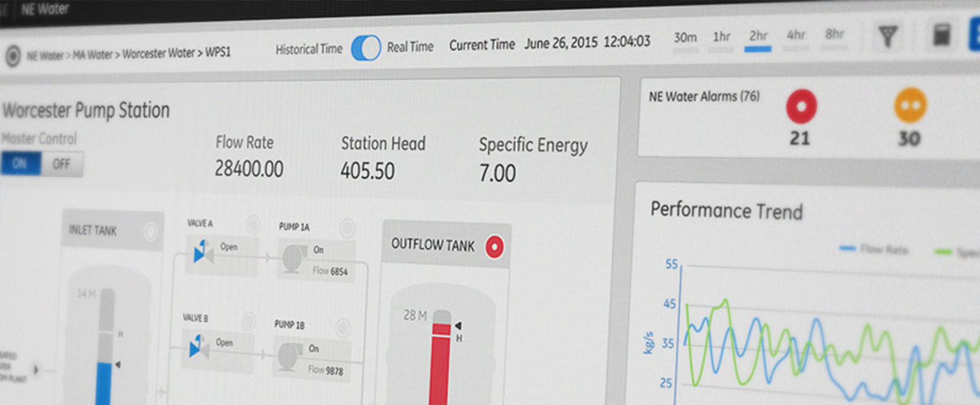The height and width of the screenshot is (405, 980).
Task: Click the 28 M outflow level label
Action: [415, 316]
